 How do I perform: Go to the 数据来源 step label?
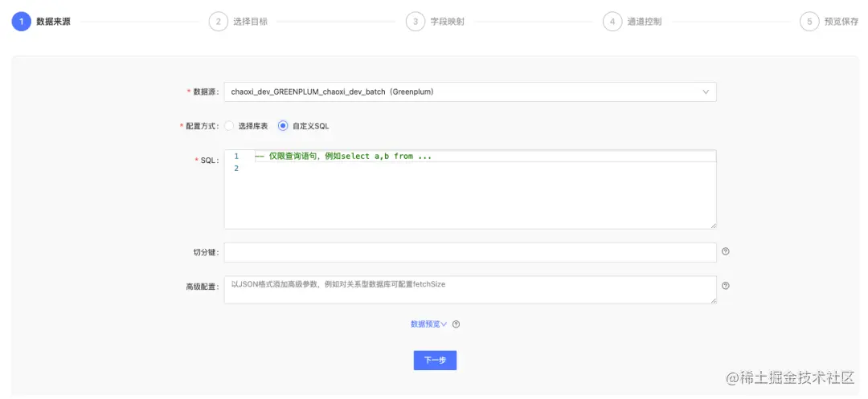[53, 22]
